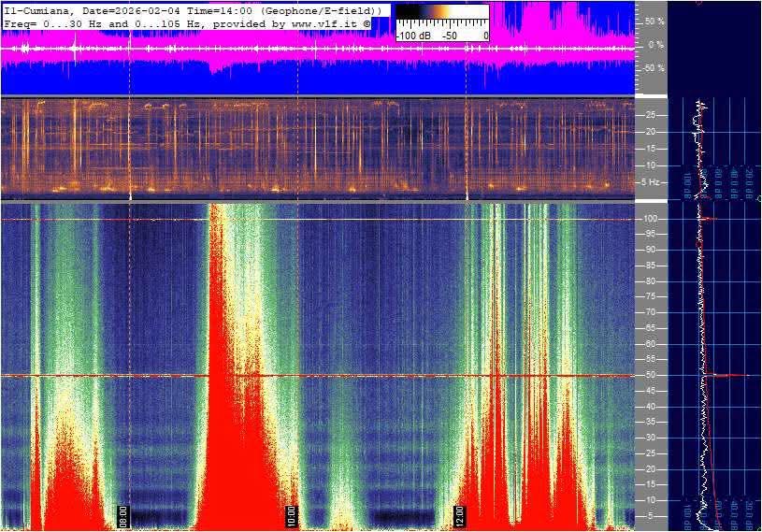
Task: Click the 50 % amplitude scale label
Action: click(654, 21)
